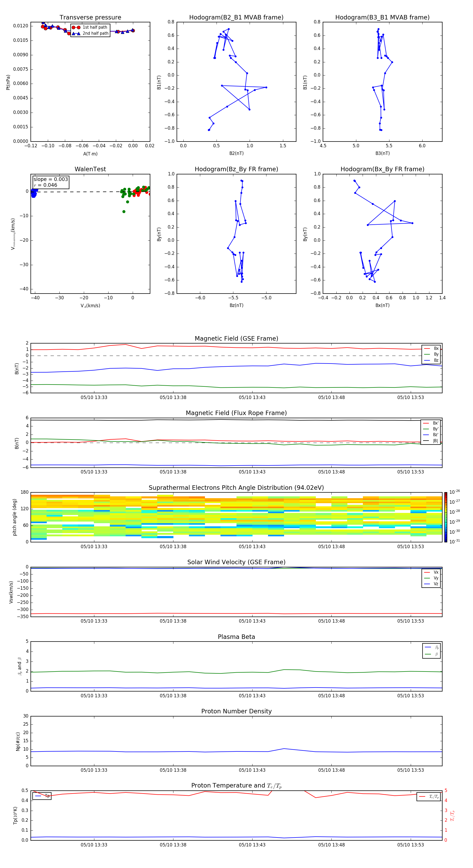Image resolution: width=473 pixels, height=868 pixels.
Task: Click the |B| entry in Flux Rope legend
Action: pyautogui.click(x=431, y=441)
